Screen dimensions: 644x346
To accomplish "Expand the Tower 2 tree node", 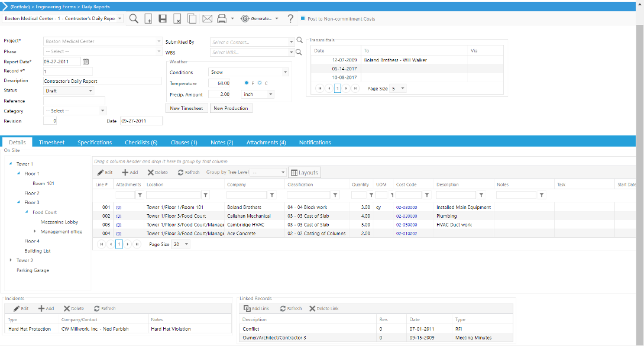I will click(x=11, y=260).
